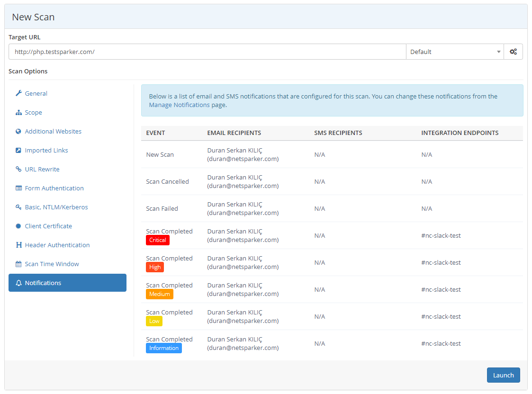Open the Default scan profile dropdown
Screen dimensions: 532x394
click(455, 52)
